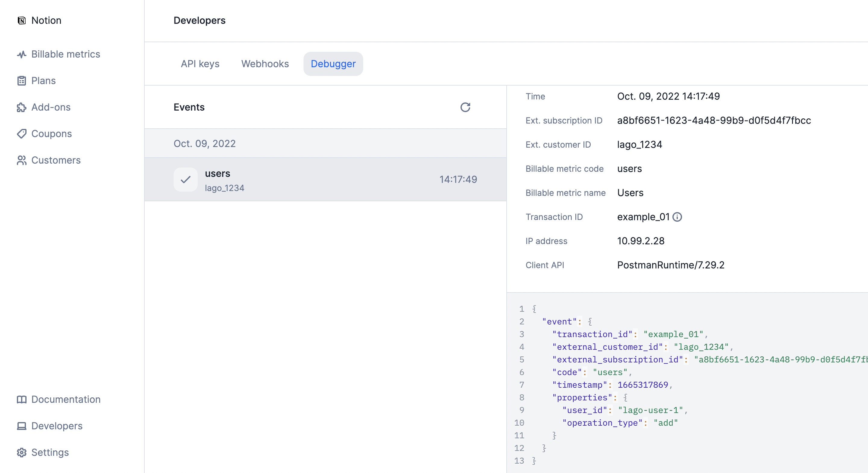Click the Notion organization logo icon
Viewport: 868px width, 473px height.
point(22,20)
